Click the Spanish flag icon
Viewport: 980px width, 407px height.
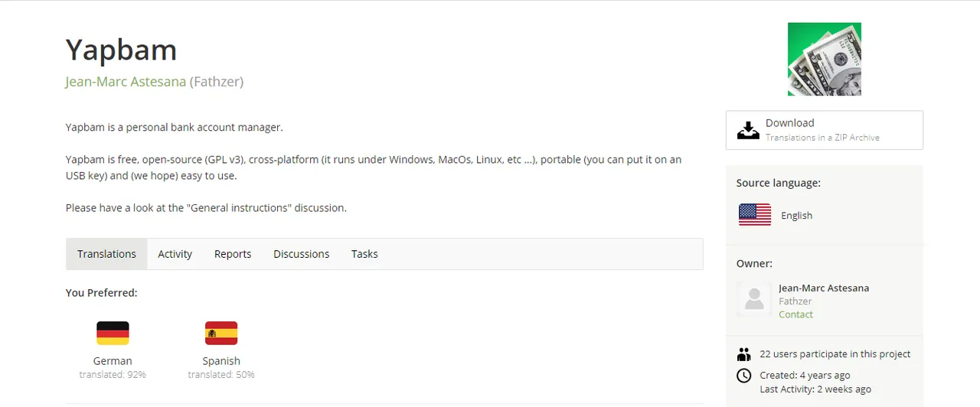(221, 334)
